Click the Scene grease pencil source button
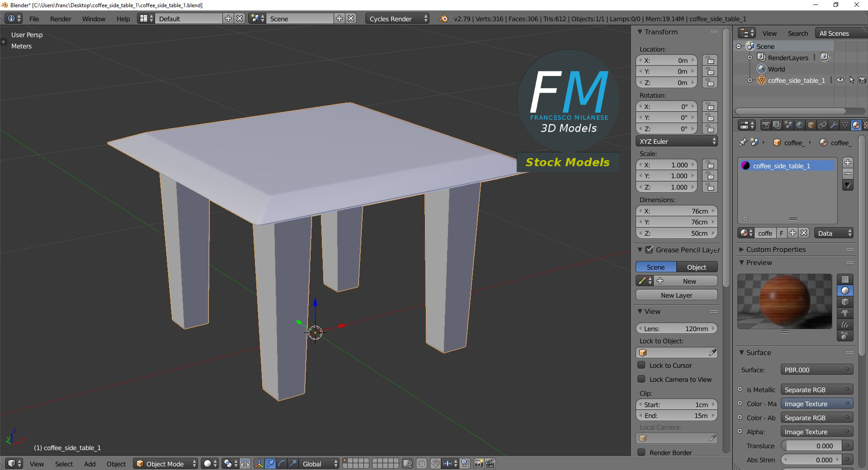The image size is (868, 470). [656, 267]
